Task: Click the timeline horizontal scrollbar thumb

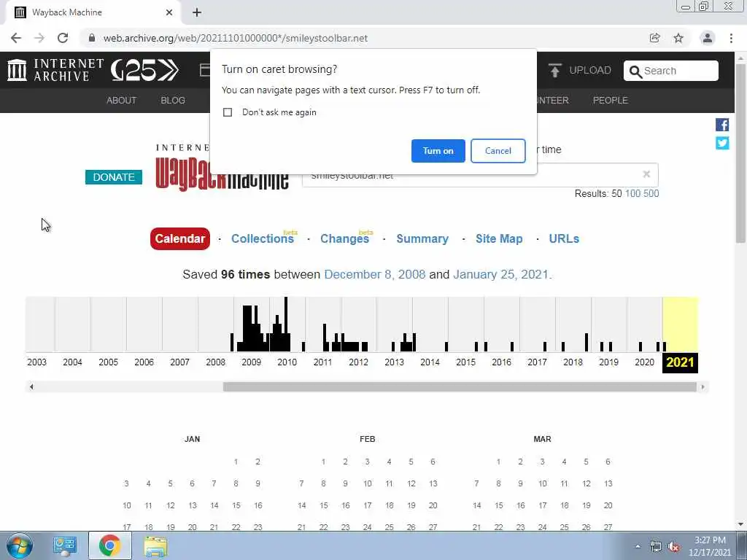Action: (460, 387)
